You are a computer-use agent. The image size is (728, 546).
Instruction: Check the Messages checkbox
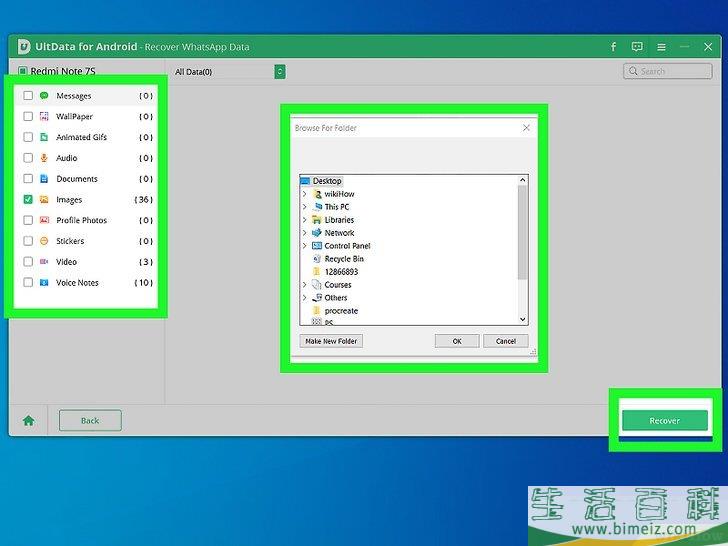click(28, 96)
